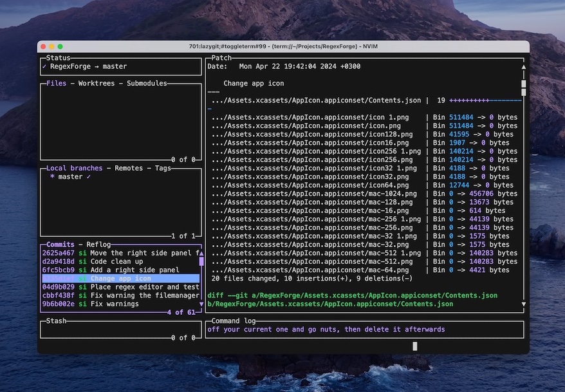Image resolution: width=565 pixels, height=392 pixels.
Task: Click the mac-32.png file line
Action: pyautogui.click(x=360, y=245)
